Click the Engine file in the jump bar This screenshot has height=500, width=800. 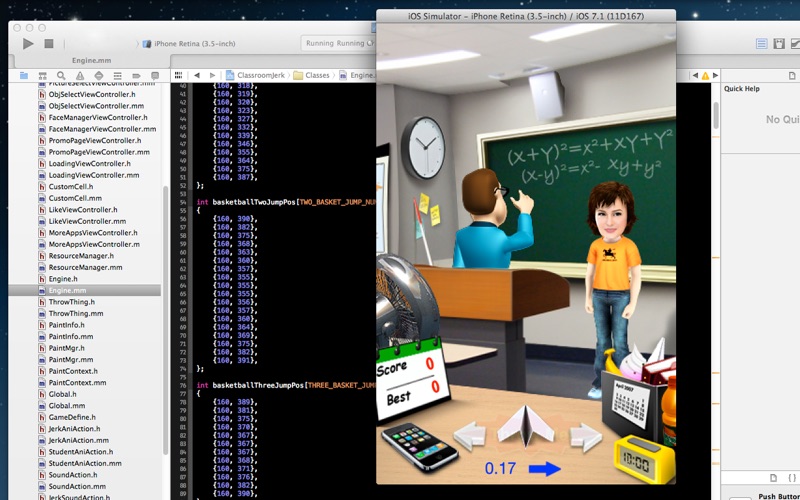point(357,75)
